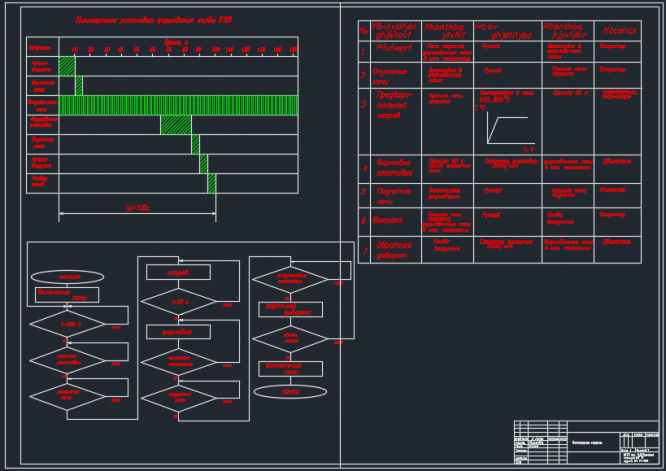The image size is (666, 471).
Task: Click the "Yfbvtyjdfybt ghjwtccf" column header
Action: pyautogui.click(x=396, y=31)
